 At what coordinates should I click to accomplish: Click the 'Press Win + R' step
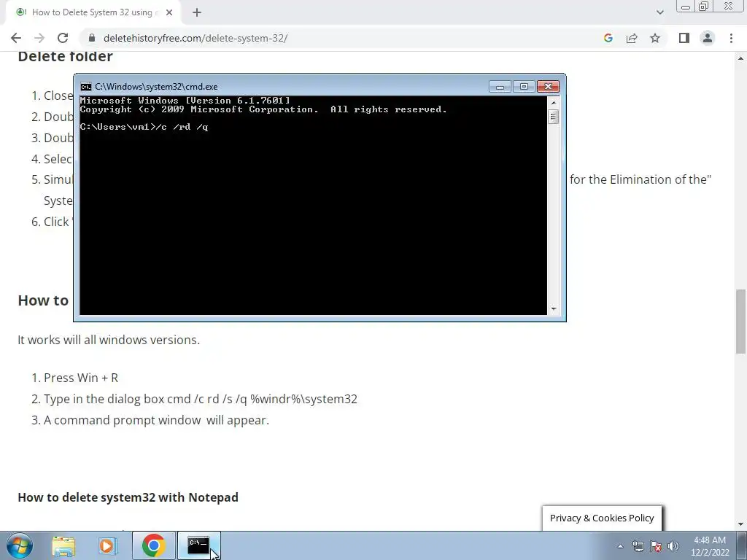[81, 378]
